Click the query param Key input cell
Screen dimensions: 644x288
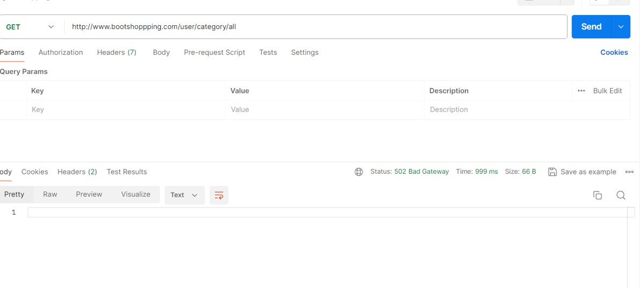click(126, 110)
